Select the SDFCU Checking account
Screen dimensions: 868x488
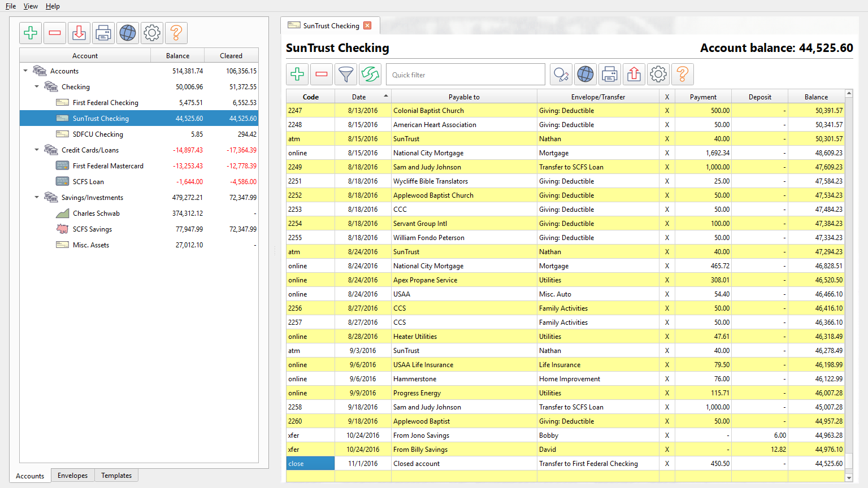point(139,134)
